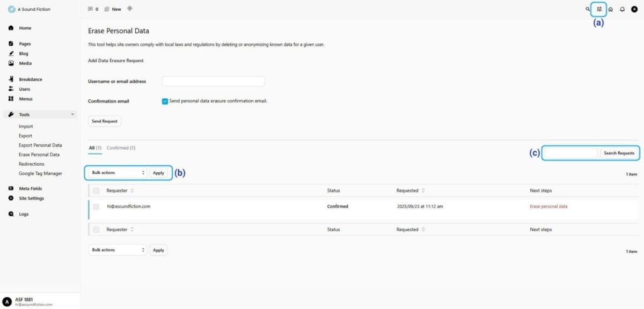The image size is (644, 309).
Task: Click the diamond icon beside New
Action: [x=130, y=9]
